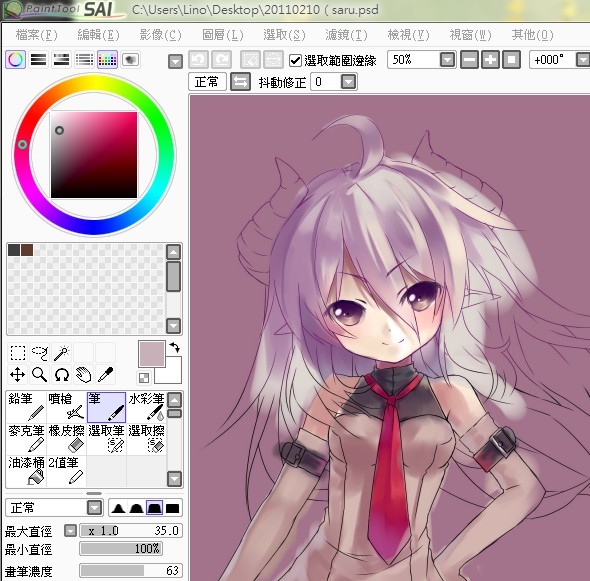Open the 50% zoom level dropdown
The image size is (590, 581).
(x=447, y=60)
